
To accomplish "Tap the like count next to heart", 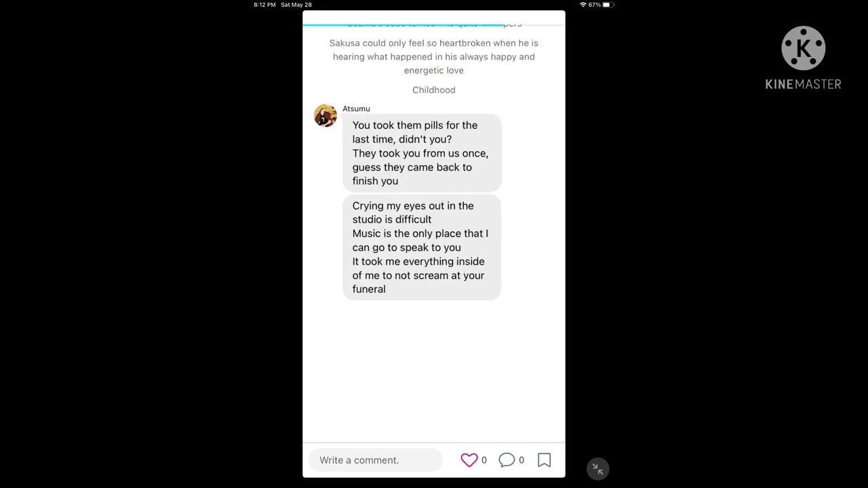I will point(484,460).
